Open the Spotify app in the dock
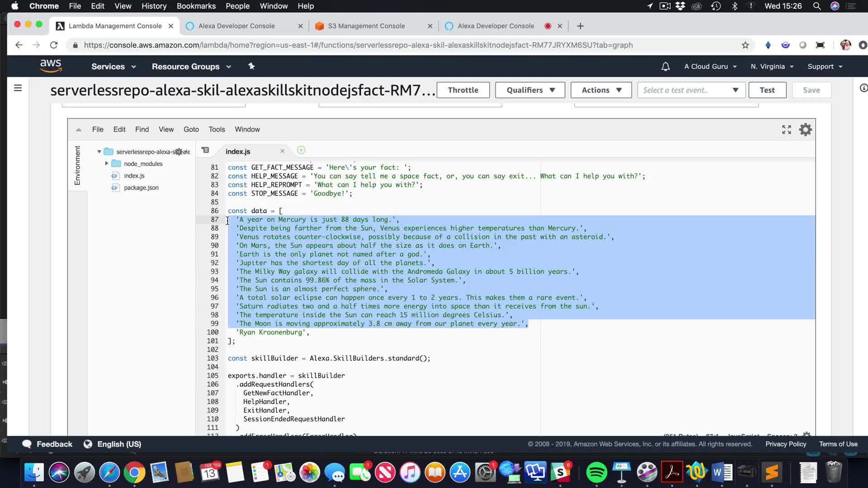868x488 pixels. pyautogui.click(x=596, y=473)
